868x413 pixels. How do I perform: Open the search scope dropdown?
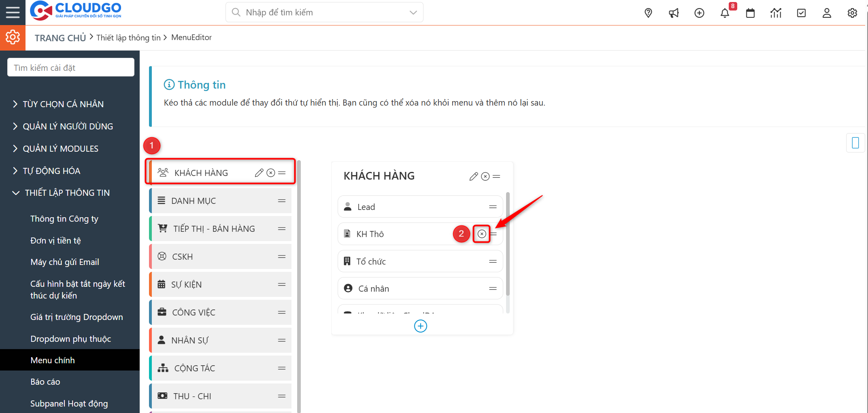(x=413, y=12)
